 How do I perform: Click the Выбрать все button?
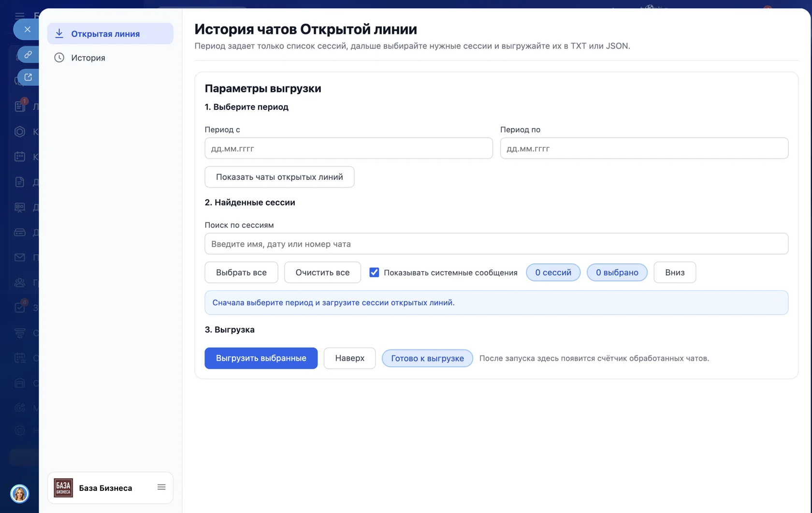(x=241, y=272)
